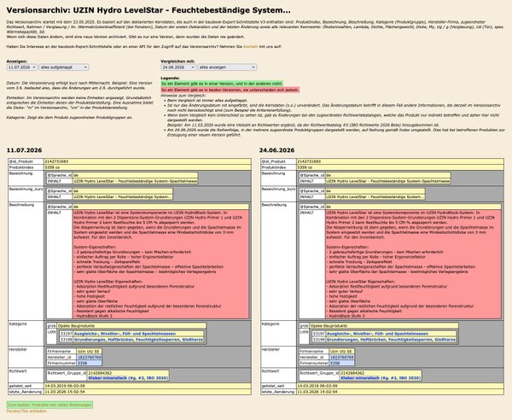The height and width of the screenshot is (420, 512).
Task: Click the green legend line 'in einer Version'
Action: (x=222, y=84)
